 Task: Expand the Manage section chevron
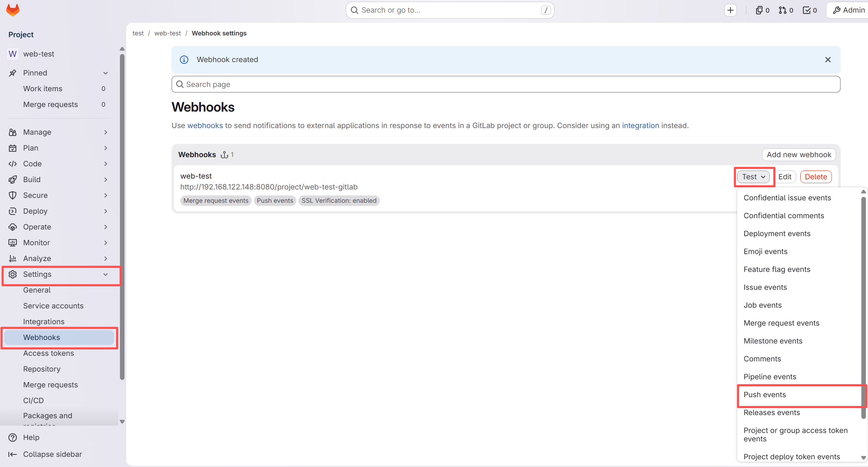point(106,132)
